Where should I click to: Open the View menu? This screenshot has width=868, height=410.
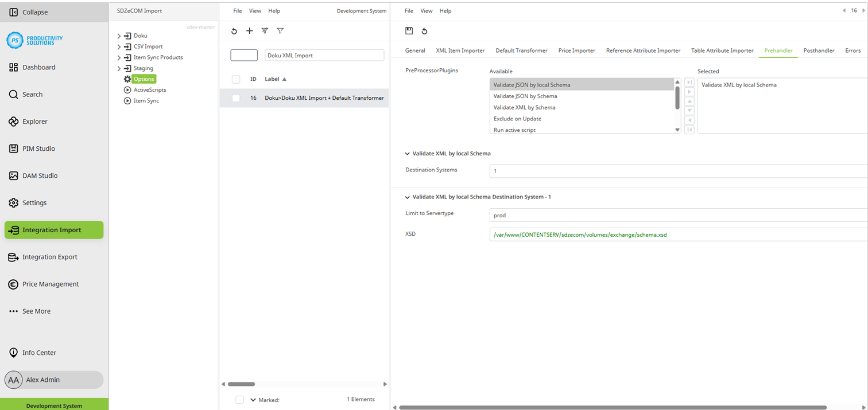(x=255, y=10)
